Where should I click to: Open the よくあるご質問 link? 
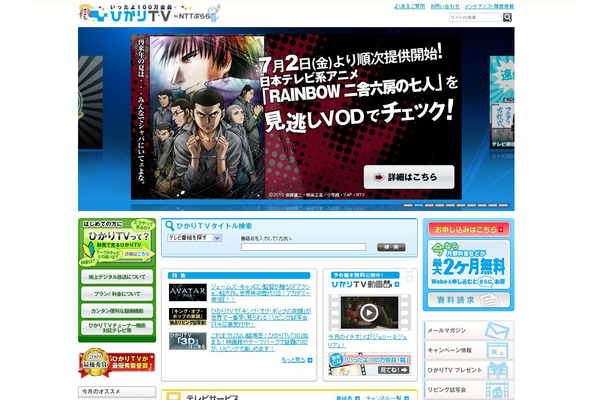409,6
